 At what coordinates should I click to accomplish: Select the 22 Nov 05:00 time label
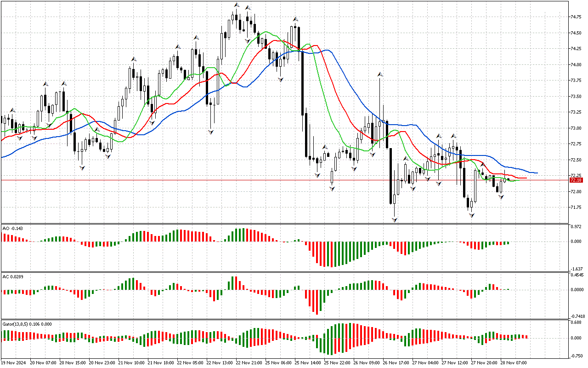[190, 363]
